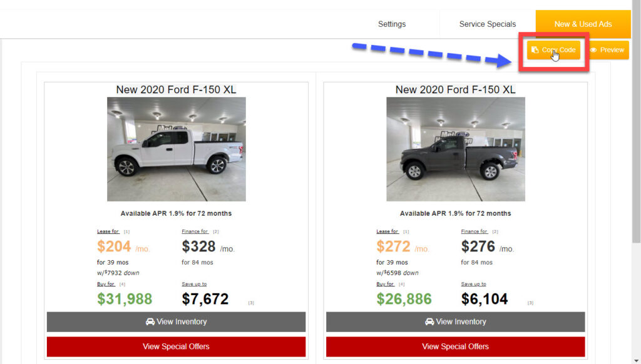The width and height of the screenshot is (641, 364).
Task: Click the "Finance for" link on the $328 offer
Action: [x=195, y=231]
